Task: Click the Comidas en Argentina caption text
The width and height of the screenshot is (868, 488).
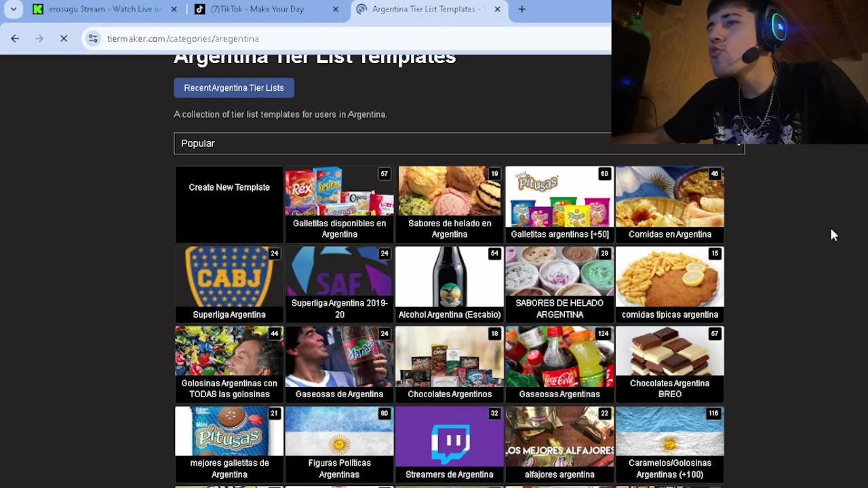Action: coord(670,235)
